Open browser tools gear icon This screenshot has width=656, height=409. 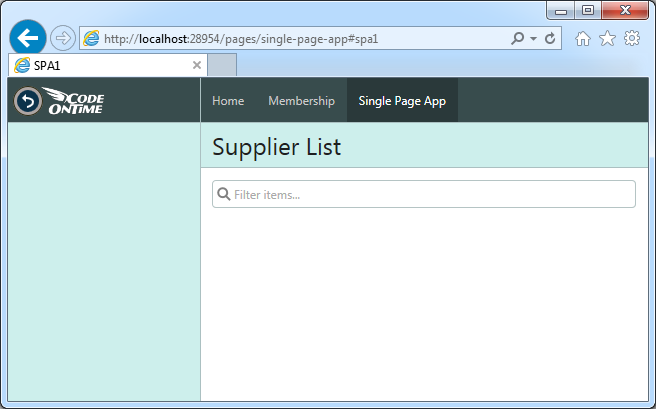pyautogui.click(x=632, y=38)
